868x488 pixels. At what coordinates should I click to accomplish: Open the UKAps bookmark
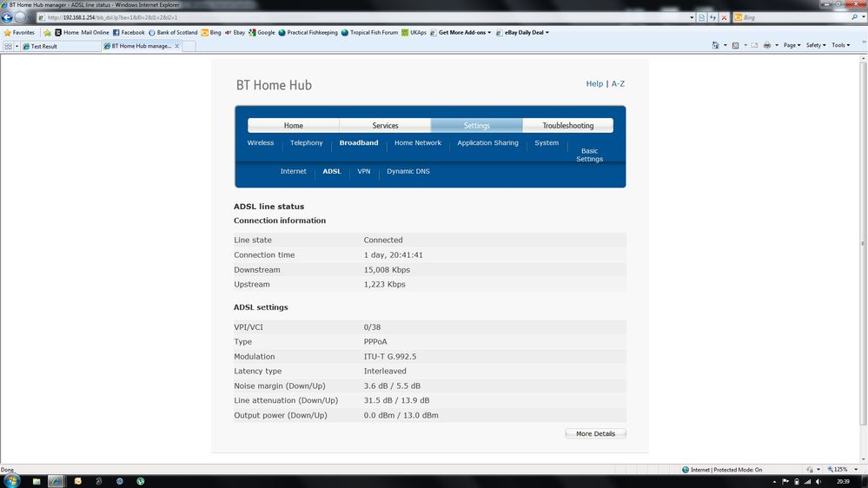[x=414, y=33]
